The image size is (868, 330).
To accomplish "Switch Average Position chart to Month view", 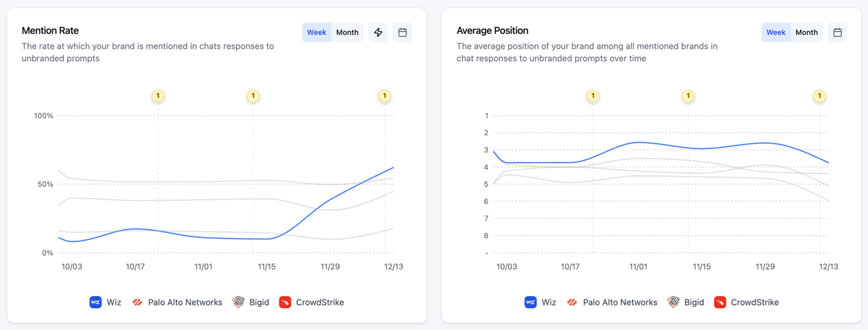I will coord(806,33).
